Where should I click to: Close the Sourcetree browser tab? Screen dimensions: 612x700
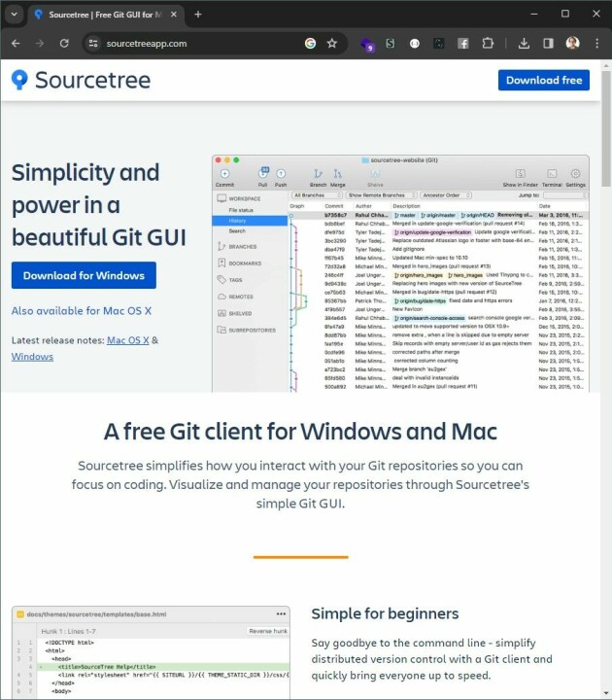coord(174,15)
